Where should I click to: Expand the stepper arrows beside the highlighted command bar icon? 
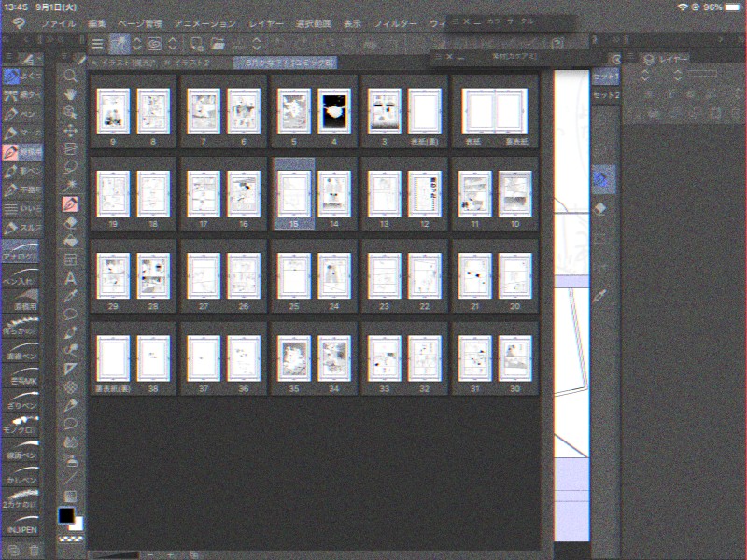tap(136, 44)
